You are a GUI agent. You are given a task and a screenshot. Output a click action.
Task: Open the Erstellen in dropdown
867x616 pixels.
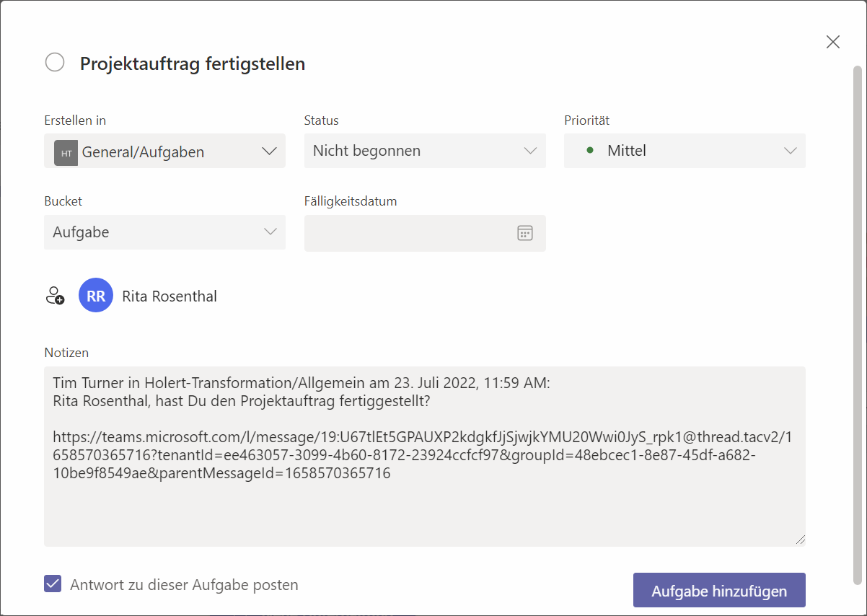164,151
